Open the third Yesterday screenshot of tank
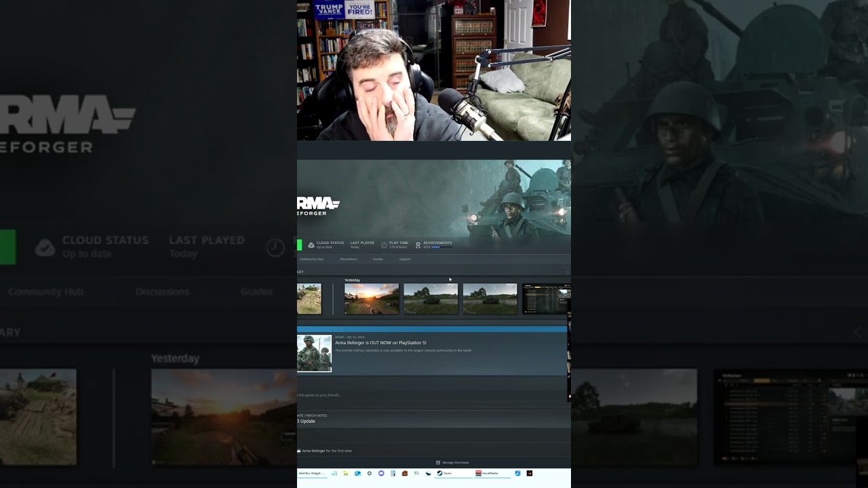 pos(490,299)
